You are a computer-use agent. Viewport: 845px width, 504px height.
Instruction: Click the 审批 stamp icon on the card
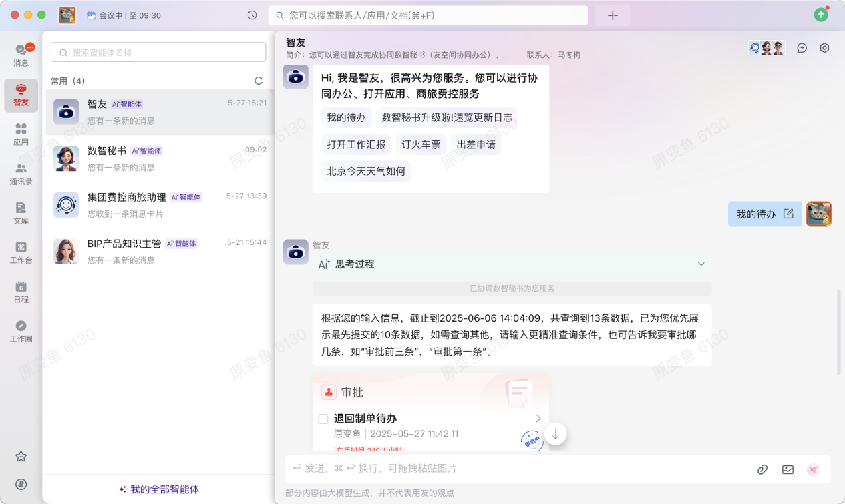coord(328,393)
